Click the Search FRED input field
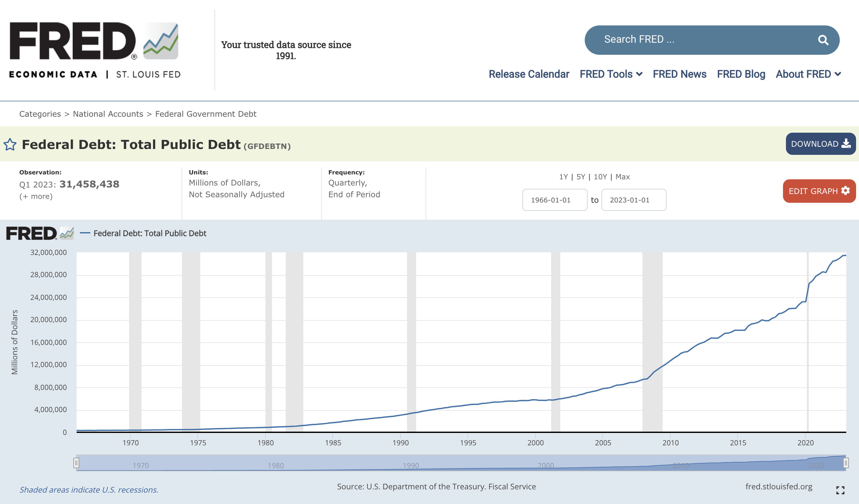This screenshot has height=504, width=859. coord(699,39)
